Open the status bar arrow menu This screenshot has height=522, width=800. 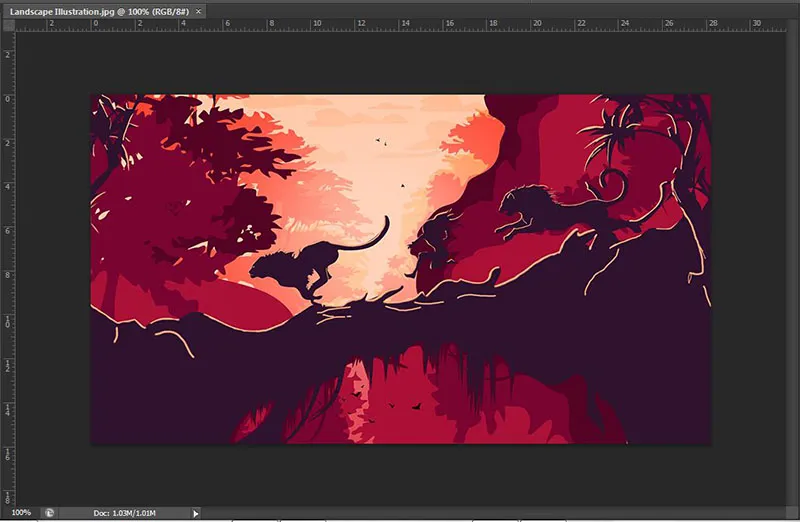pos(196,512)
